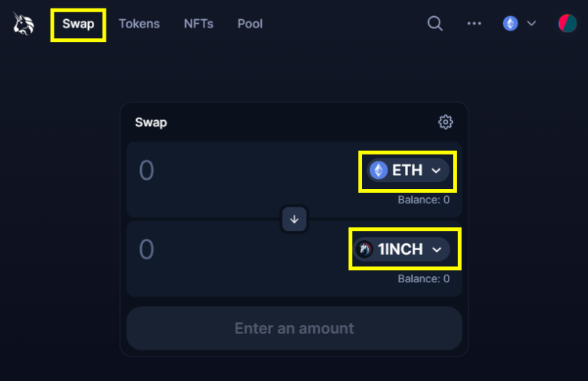Go to the Tokens tab
Image resolution: width=588 pixels, height=381 pixels.
(139, 24)
